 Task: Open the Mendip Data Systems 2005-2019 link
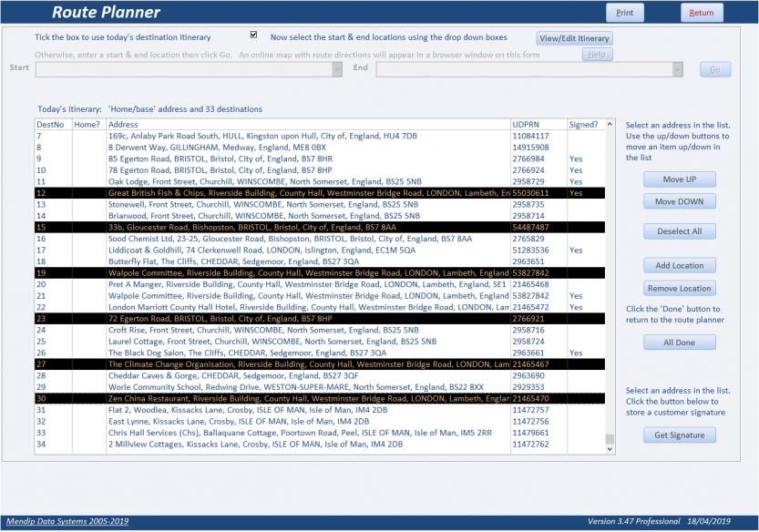pos(67,521)
